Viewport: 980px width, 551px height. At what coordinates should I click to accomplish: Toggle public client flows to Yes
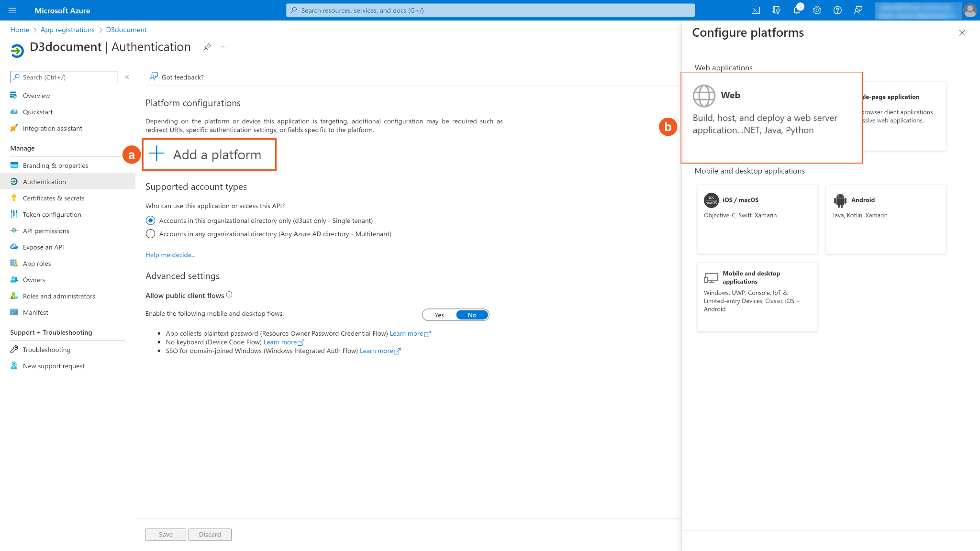click(x=439, y=315)
